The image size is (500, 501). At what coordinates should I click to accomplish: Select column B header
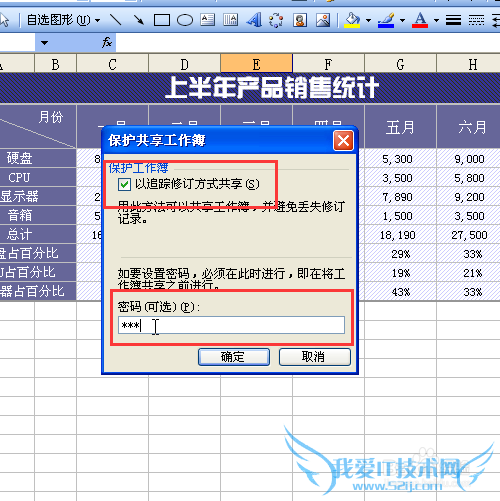56,64
